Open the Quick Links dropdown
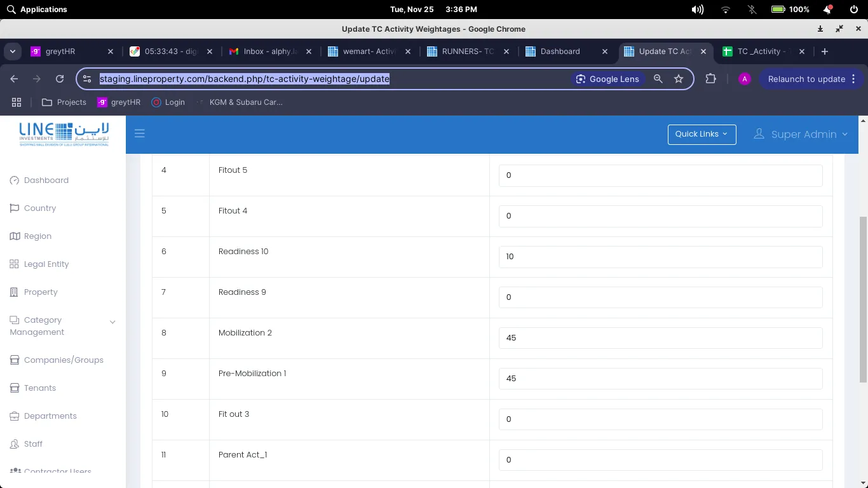Screen dimensions: 868x488 click(x=702, y=134)
